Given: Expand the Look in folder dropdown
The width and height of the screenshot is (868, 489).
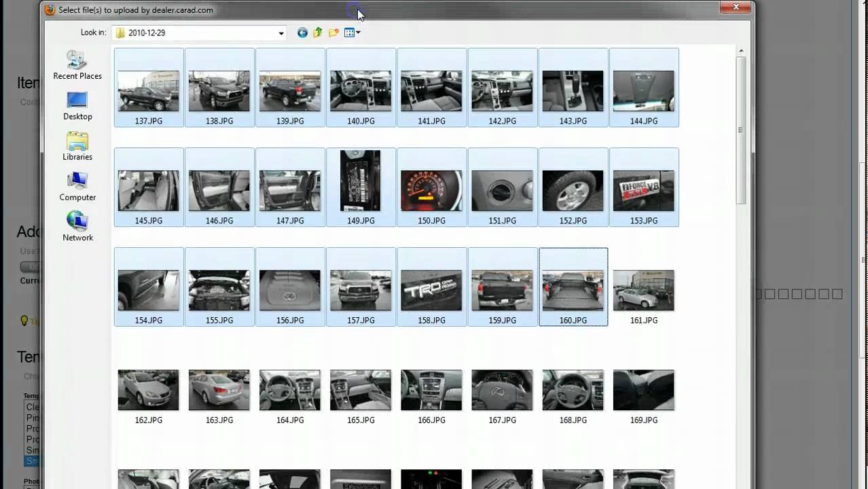Looking at the screenshot, I should coord(281,33).
